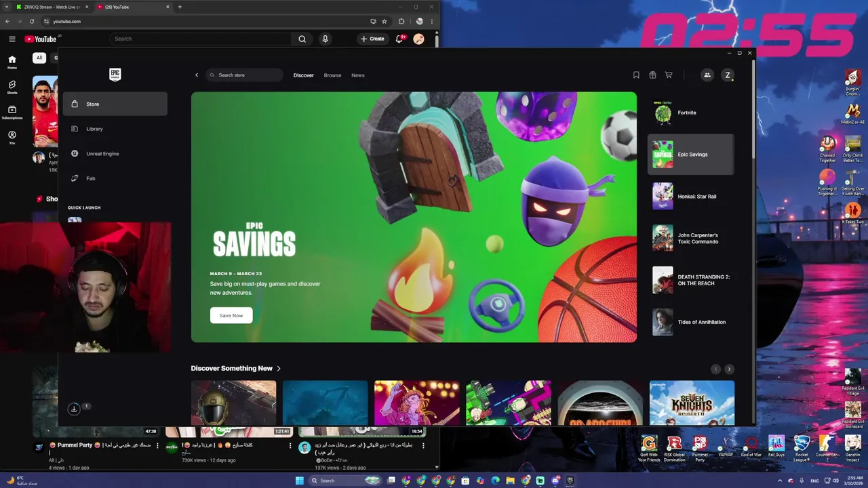The height and width of the screenshot is (488, 868).
Task: Open the YouTube account avatar
Action: tap(419, 39)
